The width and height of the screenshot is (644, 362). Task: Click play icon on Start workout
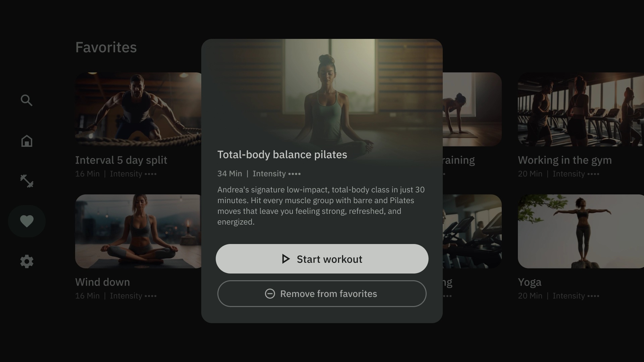click(x=285, y=259)
